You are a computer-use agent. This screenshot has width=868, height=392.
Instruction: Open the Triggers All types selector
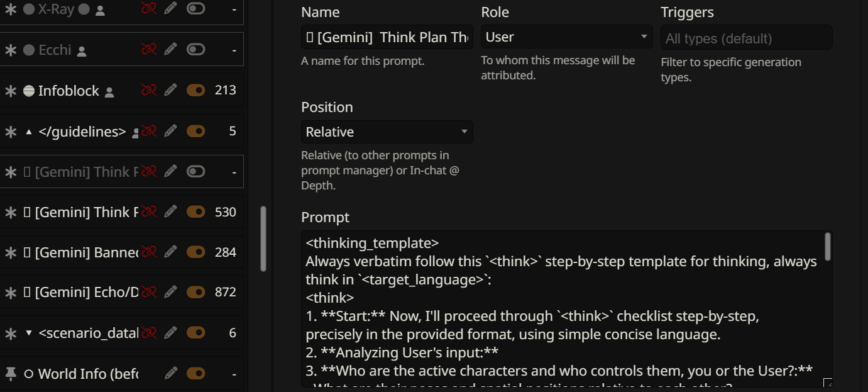(747, 38)
